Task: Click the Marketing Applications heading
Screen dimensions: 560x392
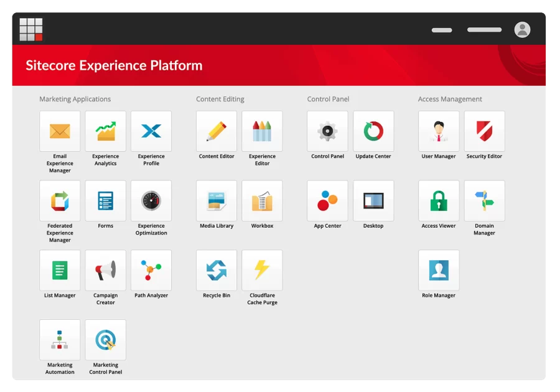Action: click(75, 99)
